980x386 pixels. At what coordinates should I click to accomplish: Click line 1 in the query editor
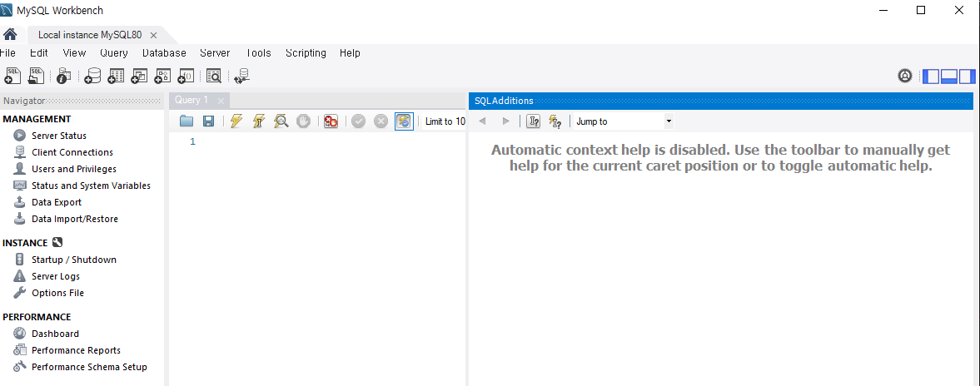317,141
